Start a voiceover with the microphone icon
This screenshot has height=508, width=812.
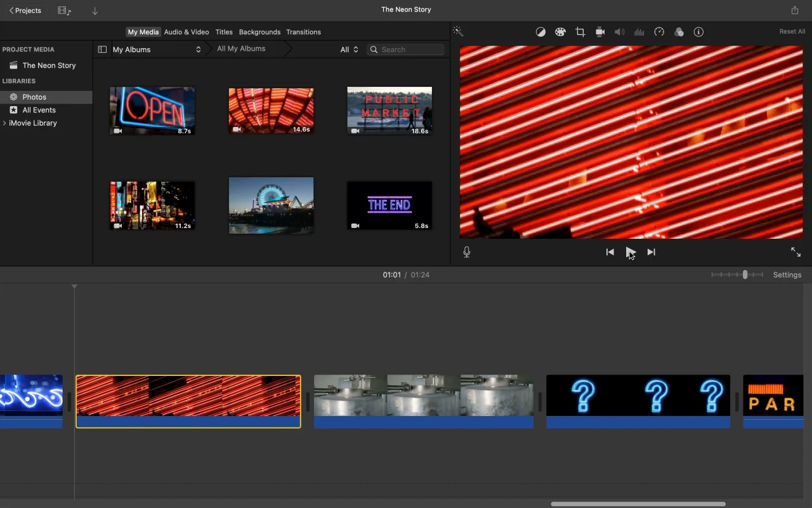point(466,251)
